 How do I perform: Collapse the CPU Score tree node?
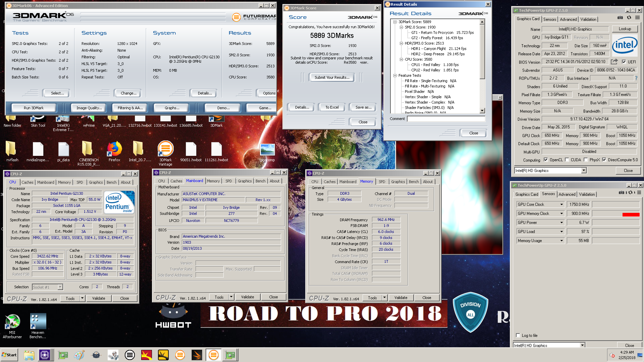coord(401,59)
